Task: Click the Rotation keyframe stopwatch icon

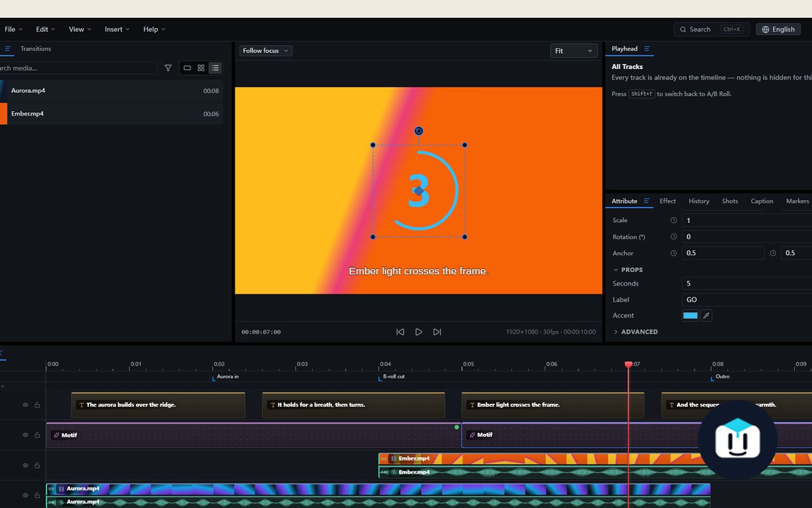Action: (674, 237)
